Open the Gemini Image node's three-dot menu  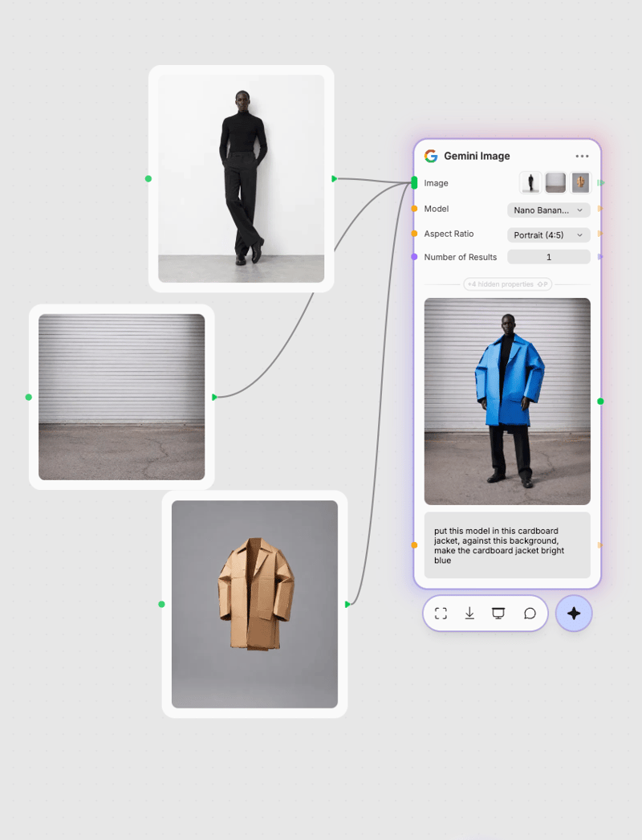[582, 157]
